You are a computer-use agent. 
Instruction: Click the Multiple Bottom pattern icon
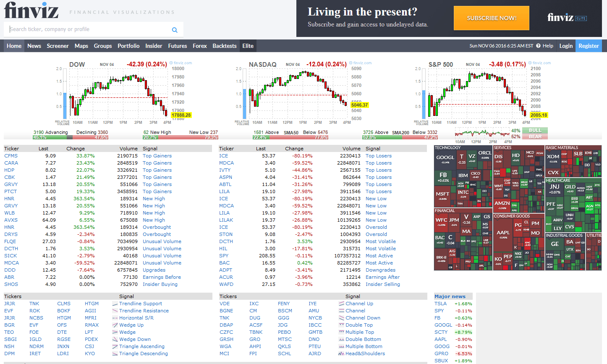coord(342,347)
